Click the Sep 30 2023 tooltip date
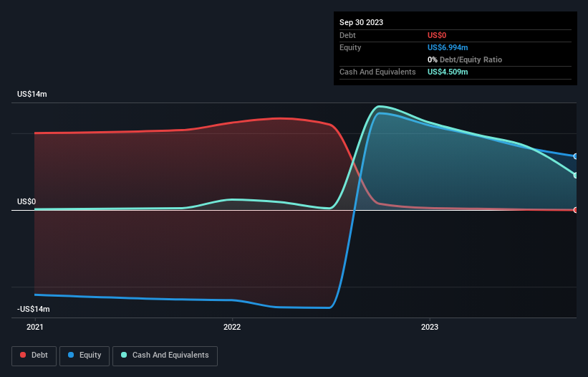The width and height of the screenshot is (588, 377). [361, 22]
